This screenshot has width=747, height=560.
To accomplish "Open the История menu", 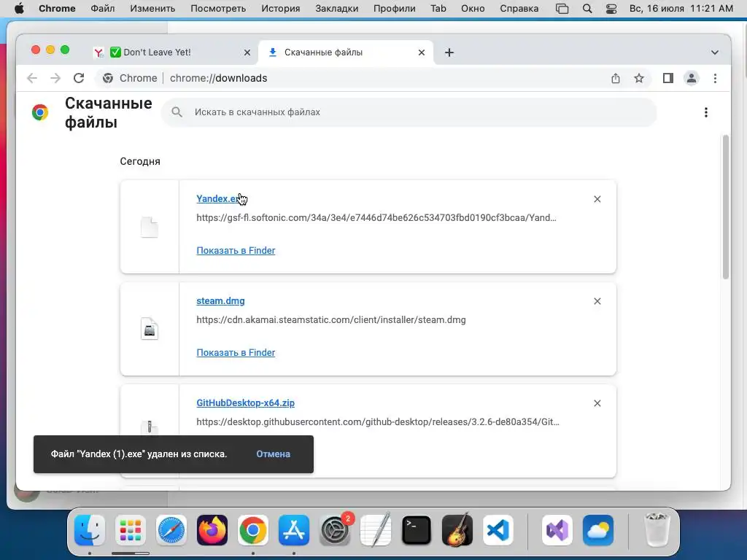I will 281,9.
